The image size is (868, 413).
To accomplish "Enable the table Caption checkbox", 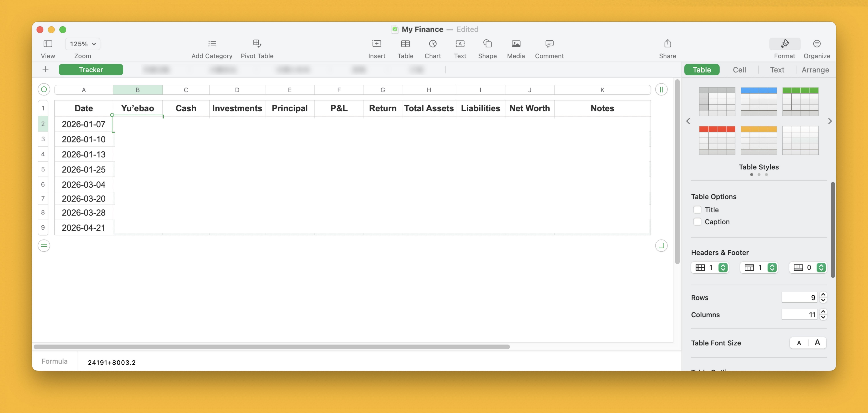I will [697, 222].
